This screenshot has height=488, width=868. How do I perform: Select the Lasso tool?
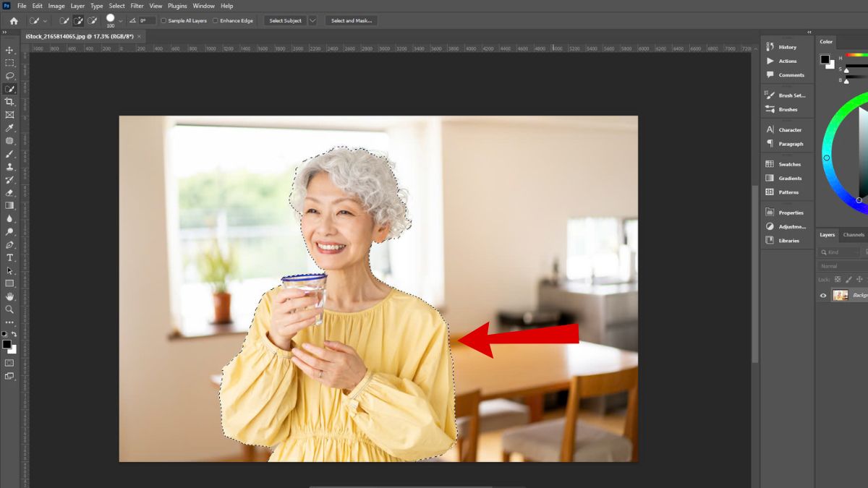[9, 76]
